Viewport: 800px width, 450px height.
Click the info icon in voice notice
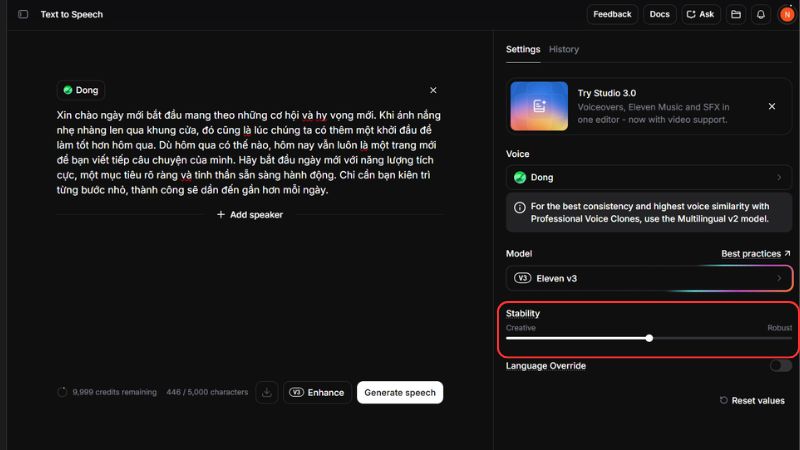tap(519, 208)
